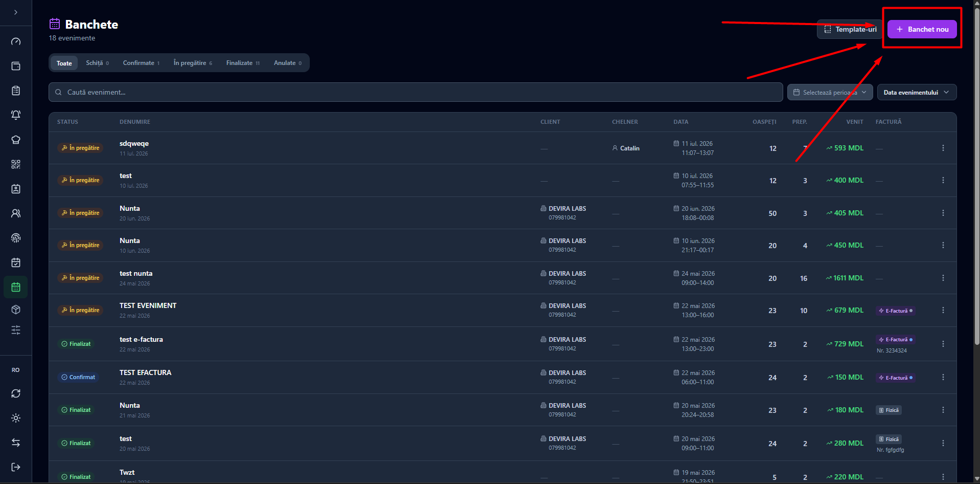The image size is (980, 484).
Task: Click the refresh sync icon in sidebar
Action: pyautogui.click(x=16, y=393)
